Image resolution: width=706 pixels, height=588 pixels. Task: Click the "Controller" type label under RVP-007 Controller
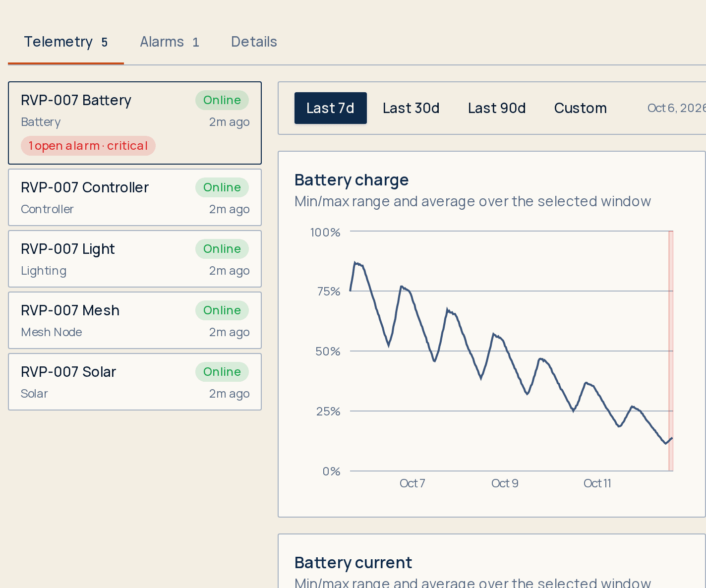pyautogui.click(x=47, y=209)
